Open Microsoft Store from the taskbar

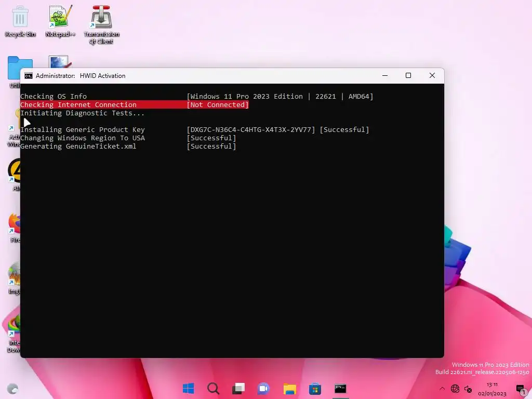[x=315, y=388]
